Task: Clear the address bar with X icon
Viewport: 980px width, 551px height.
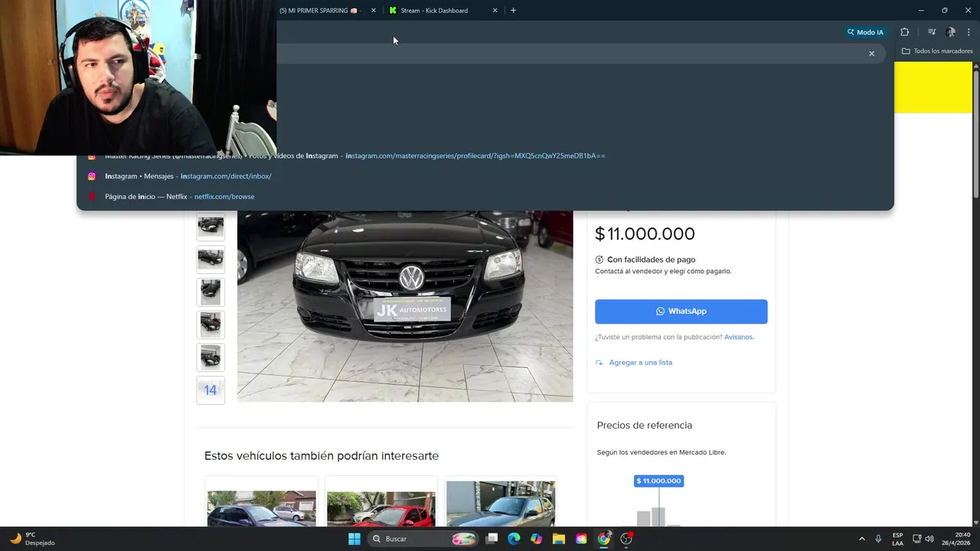Action: click(871, 54)
